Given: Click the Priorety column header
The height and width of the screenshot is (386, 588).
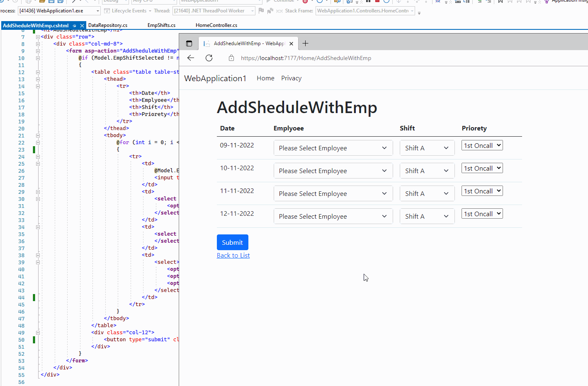Looking at the screenshot, I should point(474,128).
